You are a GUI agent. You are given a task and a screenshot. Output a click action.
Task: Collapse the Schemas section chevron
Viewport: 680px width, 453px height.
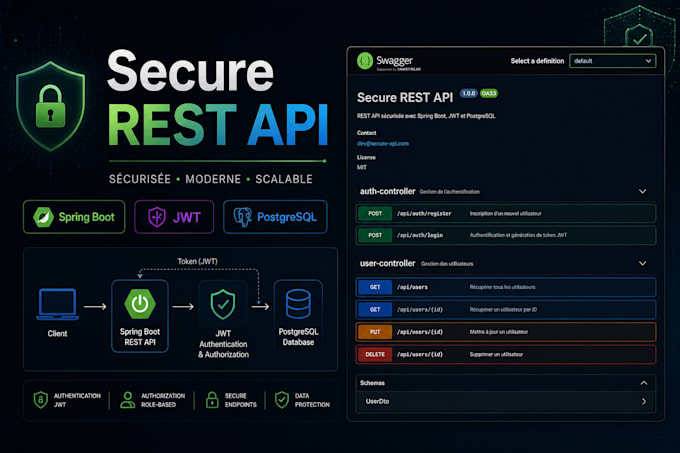click(x=644, y=383)
